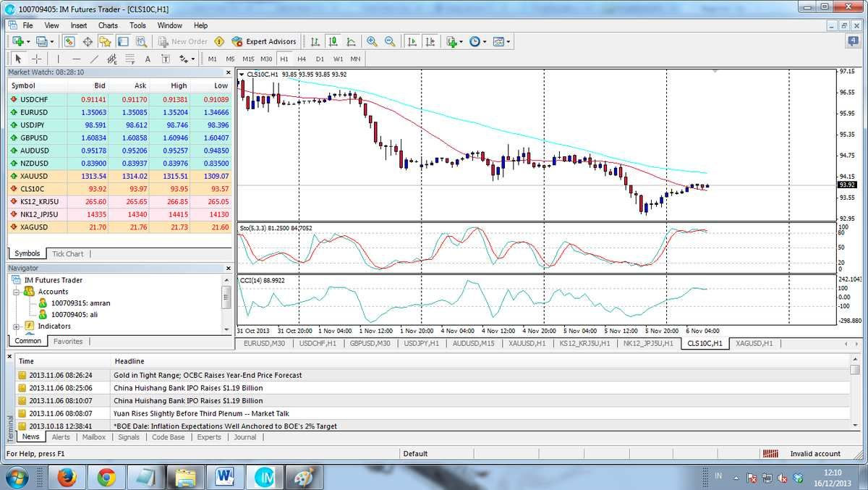Select the trendline drawing tool
The image size is (868, 490).
click(x=94, y=59)
